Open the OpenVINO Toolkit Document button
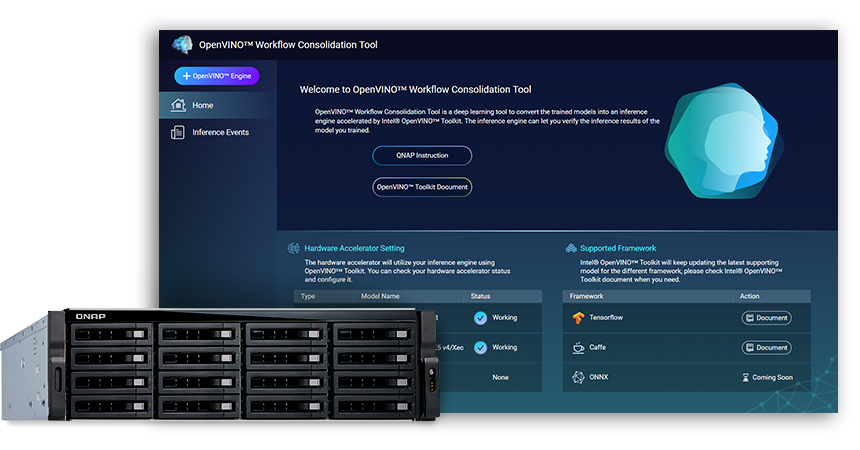The width and height of the screenshot is (860, 450). (421, 187)
